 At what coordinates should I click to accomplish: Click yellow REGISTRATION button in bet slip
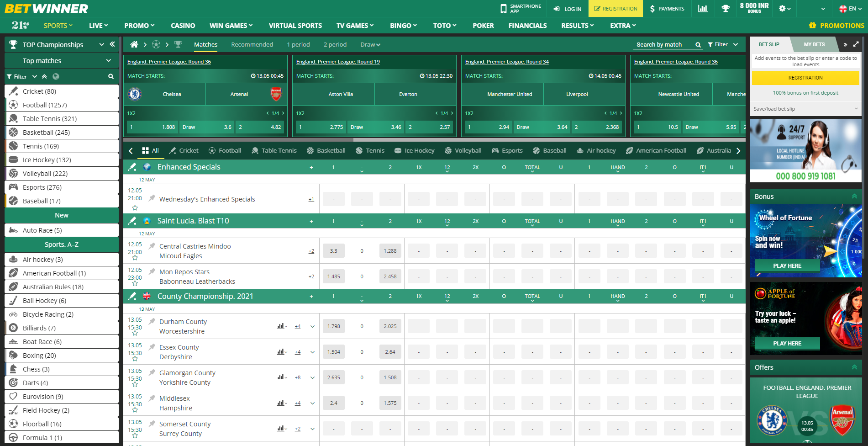[805, 78]
